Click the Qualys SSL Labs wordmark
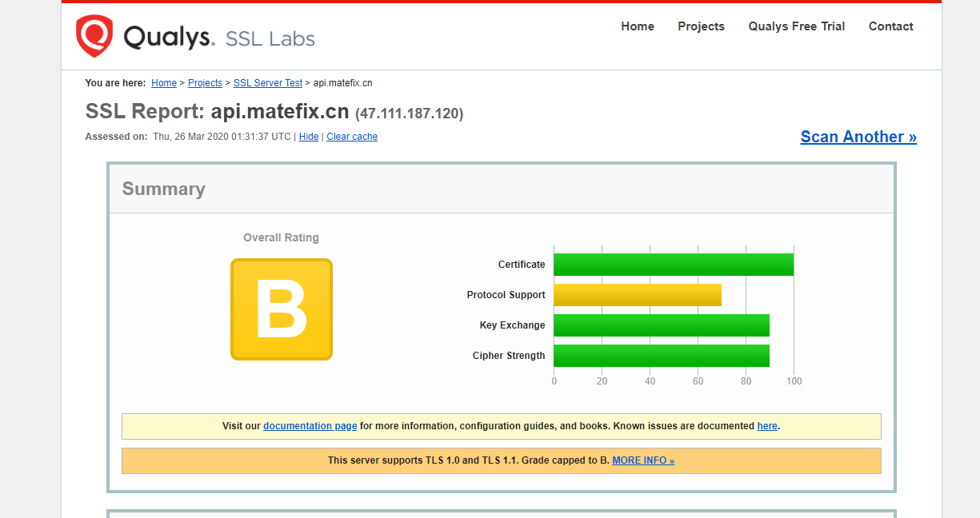The image size is (980, 518). pyautogui.click(x=219, y=38)
